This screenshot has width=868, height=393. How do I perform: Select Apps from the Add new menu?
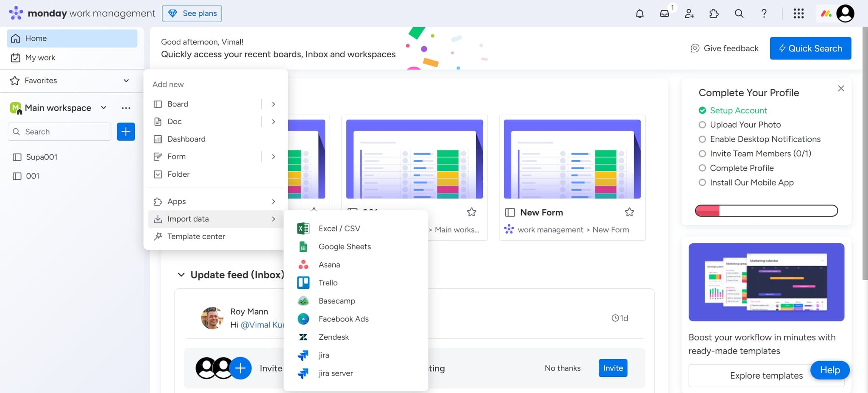tap(176, 201)
